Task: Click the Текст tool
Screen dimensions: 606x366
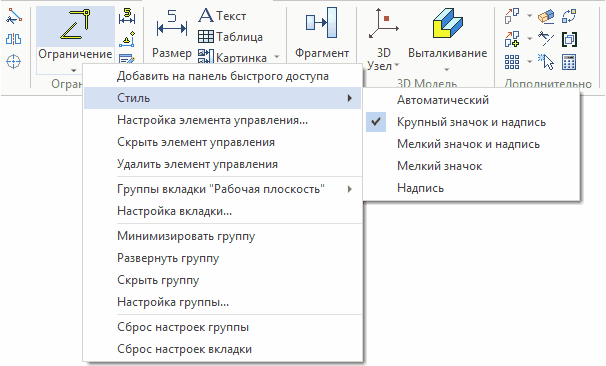Action: click(x=222, y=16)
